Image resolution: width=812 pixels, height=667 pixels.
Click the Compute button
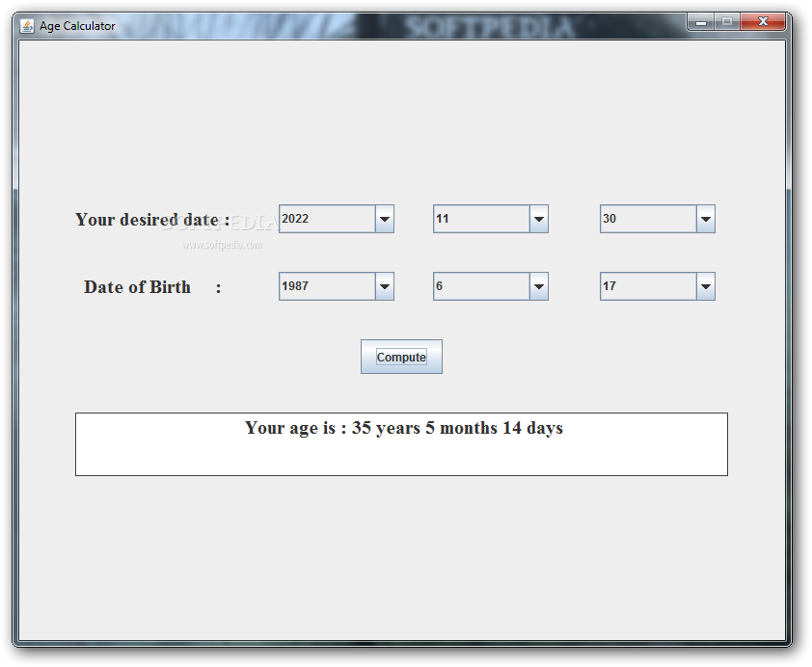[401, 357]
